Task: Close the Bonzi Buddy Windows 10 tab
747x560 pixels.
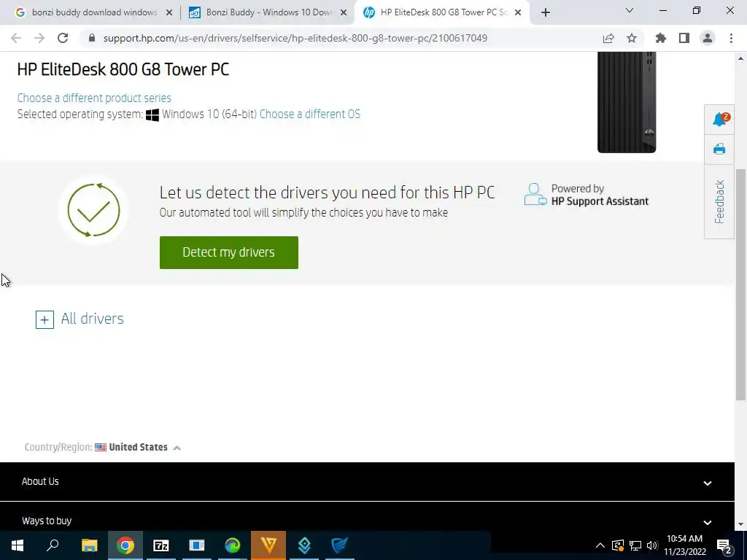Action: point(344,12)
